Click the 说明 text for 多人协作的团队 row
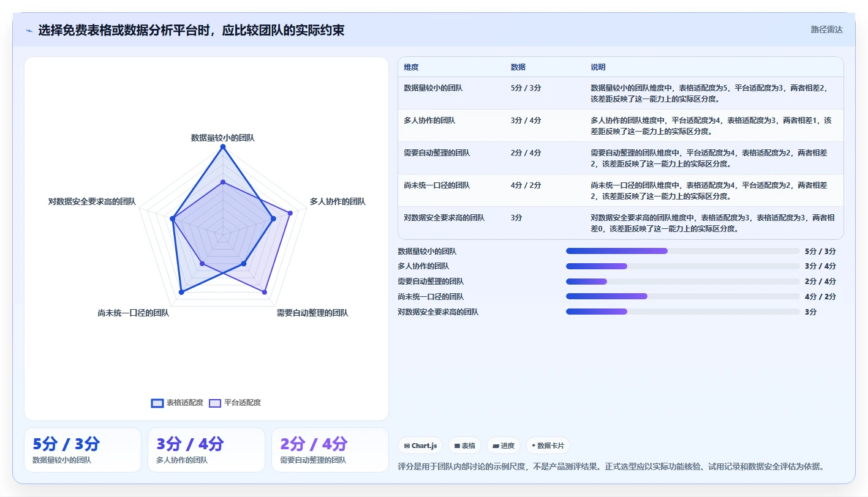Image resolution: width=868 pixels, height=497 pixels. tap(711, 125)
